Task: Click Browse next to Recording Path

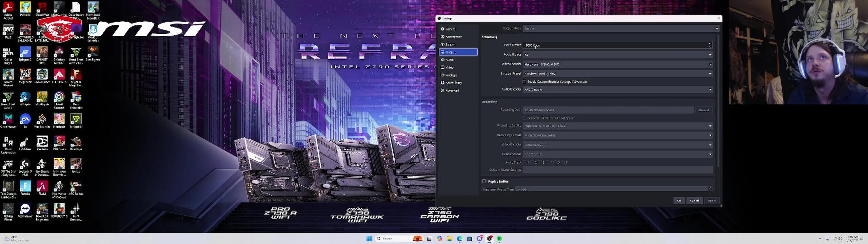Action: tap(704, 110)
